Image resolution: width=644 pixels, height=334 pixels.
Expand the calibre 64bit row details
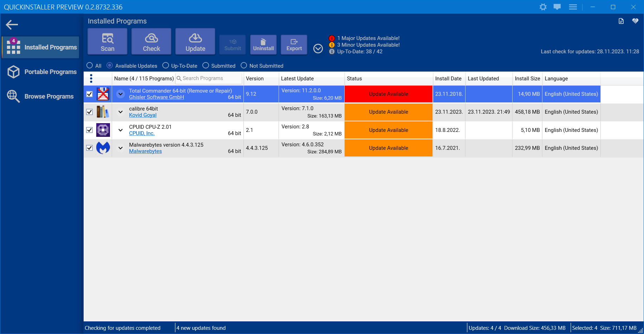pos(121,112)
